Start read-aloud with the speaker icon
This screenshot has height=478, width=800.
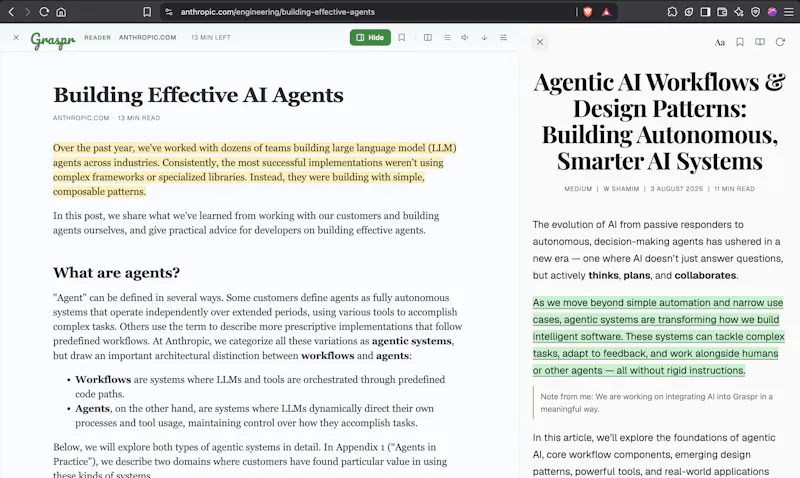[465, 37]
